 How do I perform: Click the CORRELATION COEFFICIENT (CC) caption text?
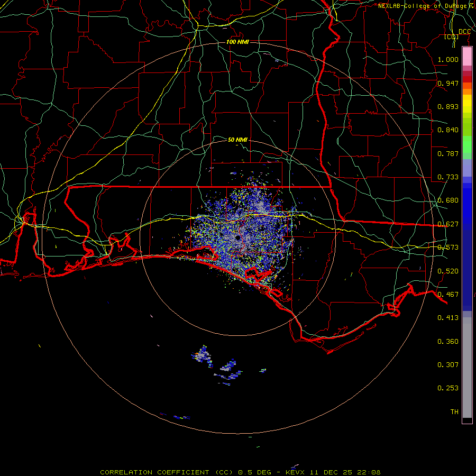tap(167, 472)
